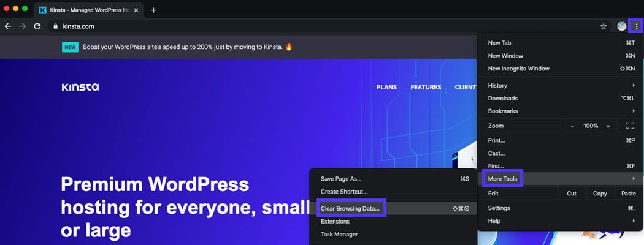Open New Incognito Window
The image size is (644, 245).
tap(518, 69)
